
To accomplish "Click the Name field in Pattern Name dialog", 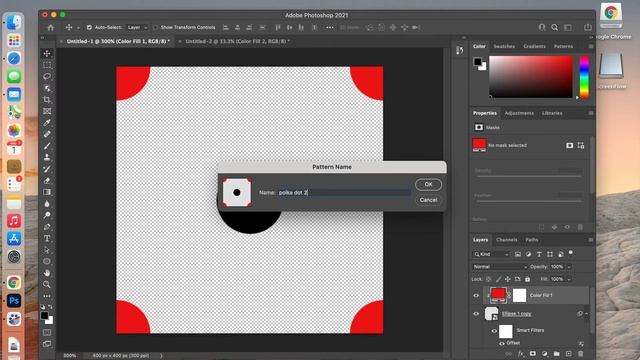I will click(x=344, y=192).
